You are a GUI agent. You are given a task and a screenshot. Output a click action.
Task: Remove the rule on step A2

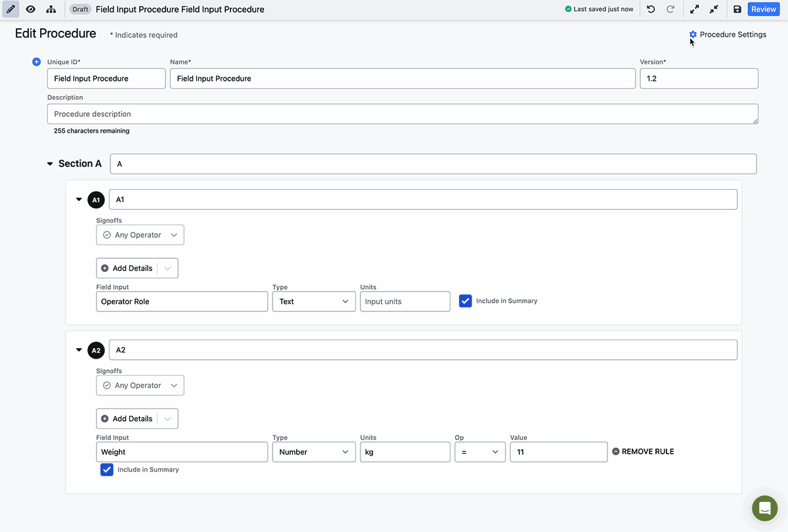coord(642,451)
